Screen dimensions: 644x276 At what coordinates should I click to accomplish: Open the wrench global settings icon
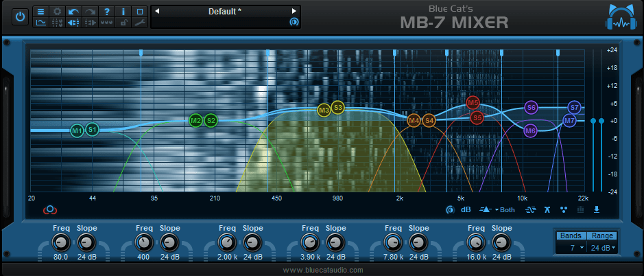tap(139, 23)
